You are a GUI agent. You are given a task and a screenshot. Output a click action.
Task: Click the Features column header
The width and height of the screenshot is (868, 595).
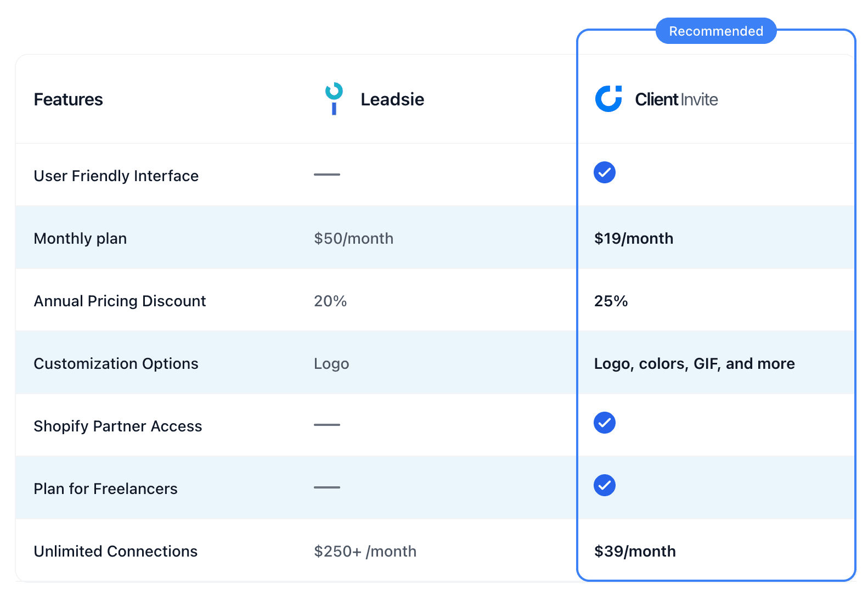pyautogui.click(x=68, y=99)
